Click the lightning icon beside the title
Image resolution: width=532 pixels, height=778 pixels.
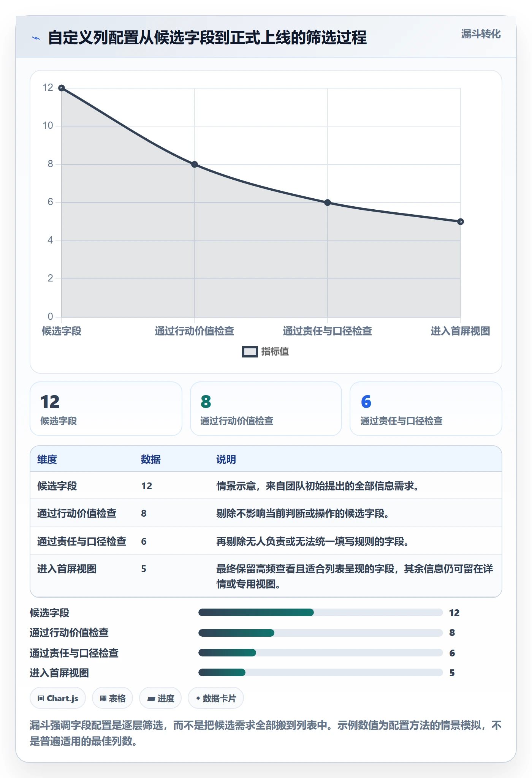36,38
